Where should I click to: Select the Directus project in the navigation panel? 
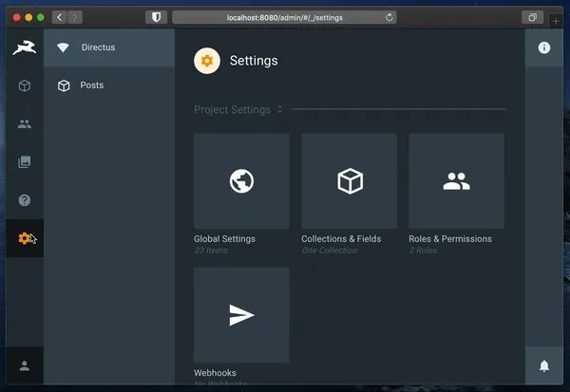click(98, 47)
